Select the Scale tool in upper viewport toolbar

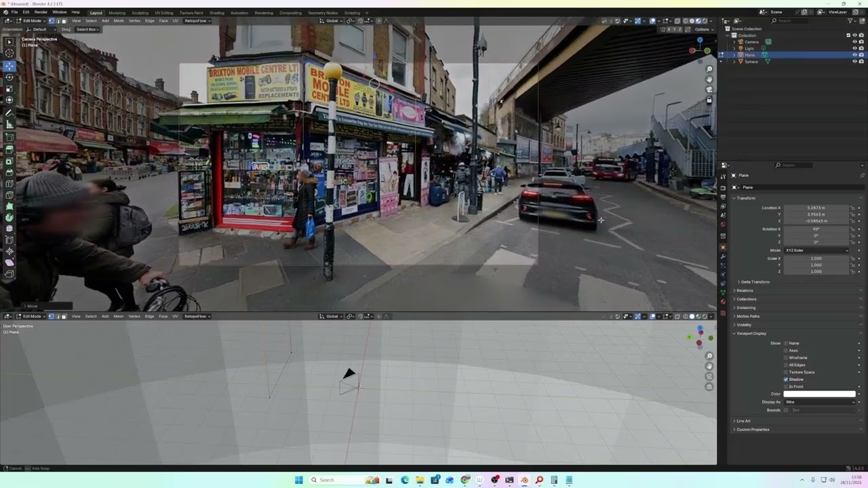click(9, 89)
